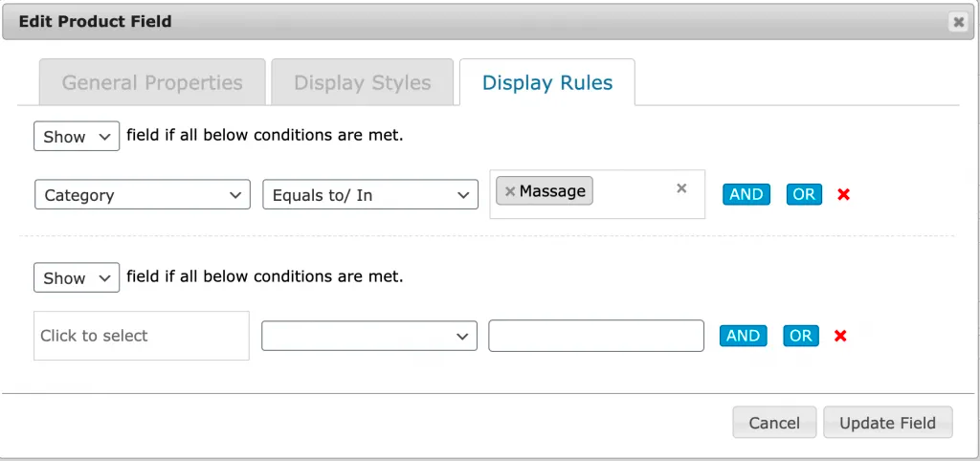Save changes with Update Field button

[x=887, y=423]
